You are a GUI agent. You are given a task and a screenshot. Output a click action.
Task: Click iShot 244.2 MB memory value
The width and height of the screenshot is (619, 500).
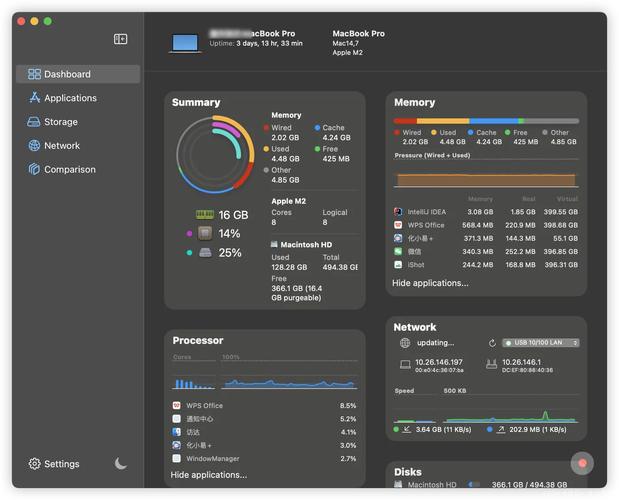point(478,265)
